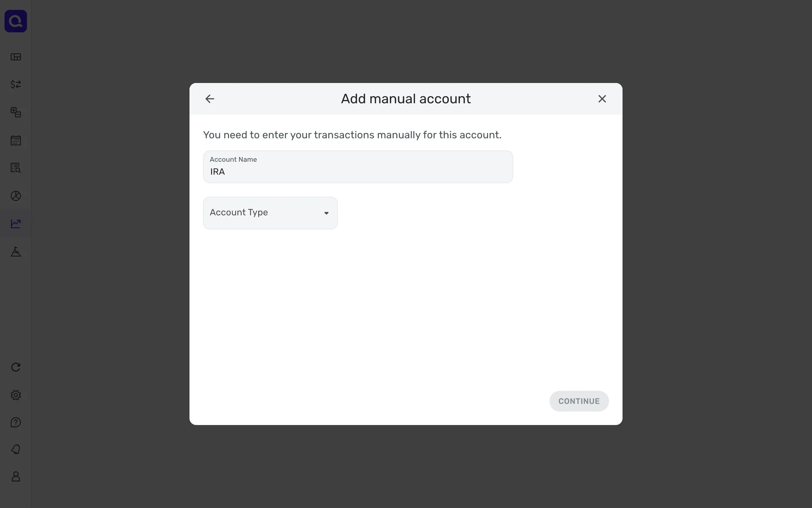The image size is (812, 508).
Task: Open Reports magnifier-document sidebar icon
Action: point(16,168)
